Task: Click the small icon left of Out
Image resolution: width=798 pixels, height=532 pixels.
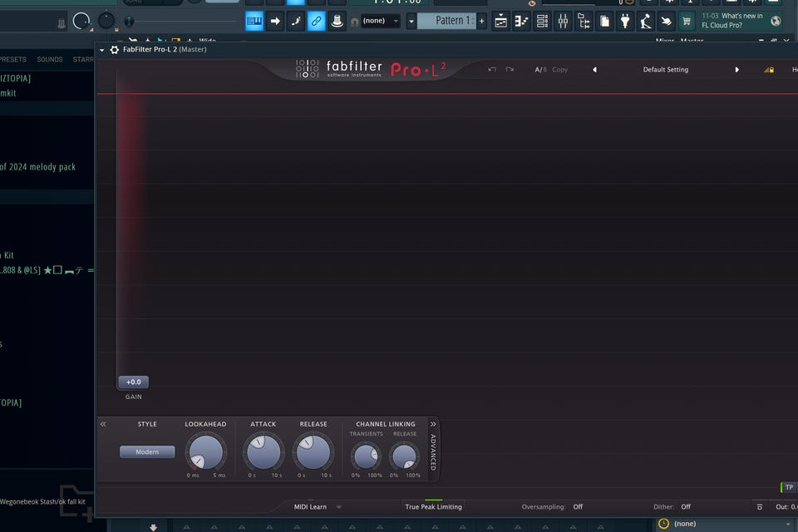Action: click(759, 507)
